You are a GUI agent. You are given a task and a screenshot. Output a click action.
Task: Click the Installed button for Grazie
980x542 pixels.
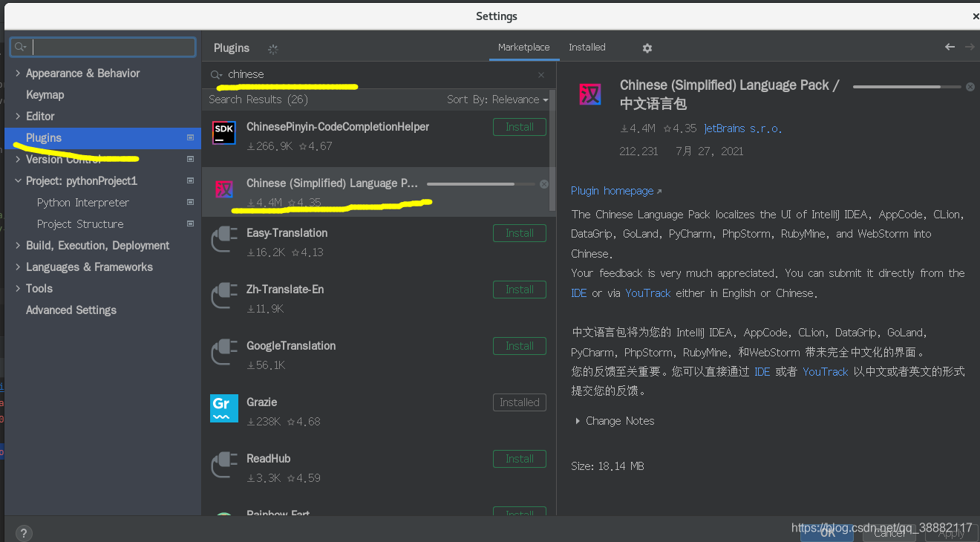point(520,402)
